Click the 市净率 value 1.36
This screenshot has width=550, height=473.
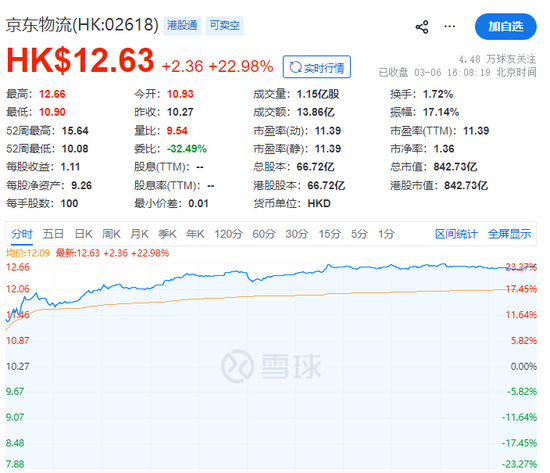click(444, 149)
